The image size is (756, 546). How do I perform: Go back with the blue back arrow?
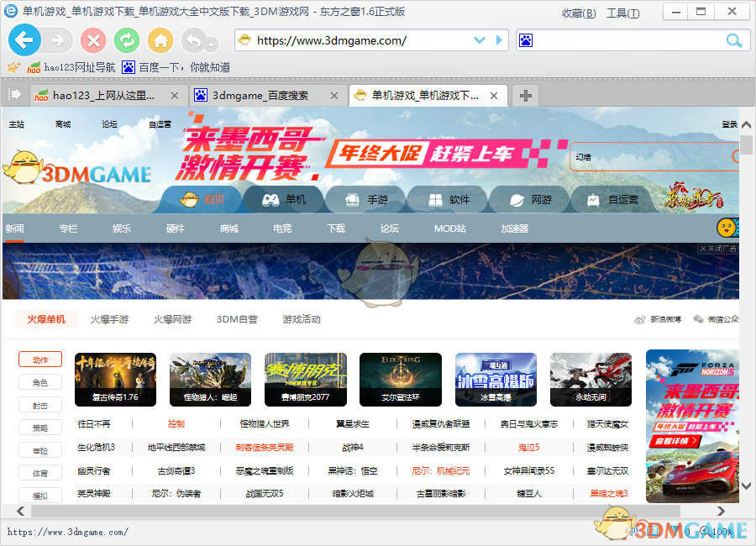tap(24, 40)
